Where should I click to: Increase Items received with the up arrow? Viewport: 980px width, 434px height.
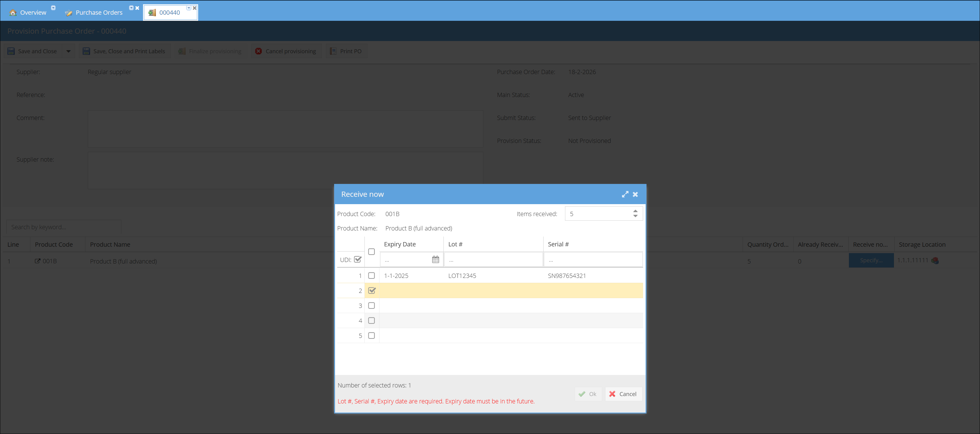tap(635, 211)
